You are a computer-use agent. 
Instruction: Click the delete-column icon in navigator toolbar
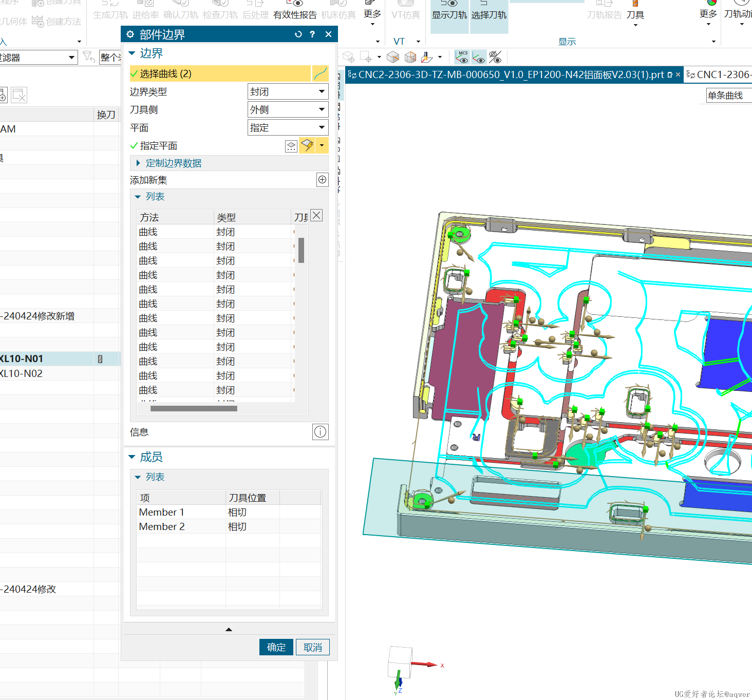(19, 95)
